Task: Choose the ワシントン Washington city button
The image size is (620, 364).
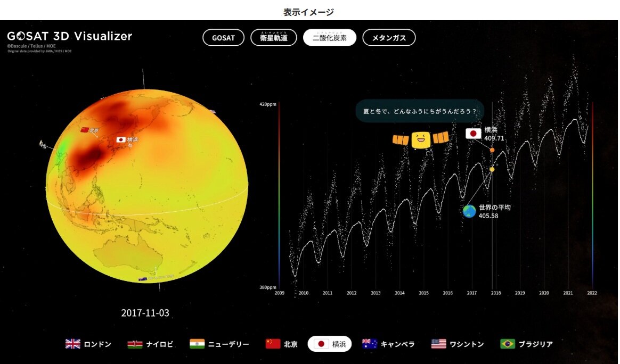Action: (458, 344)
